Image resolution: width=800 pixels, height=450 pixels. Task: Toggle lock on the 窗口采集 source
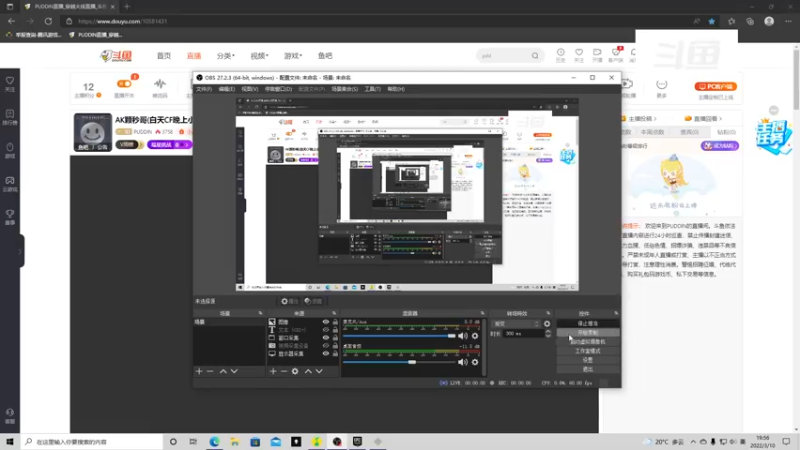(335, 338)
